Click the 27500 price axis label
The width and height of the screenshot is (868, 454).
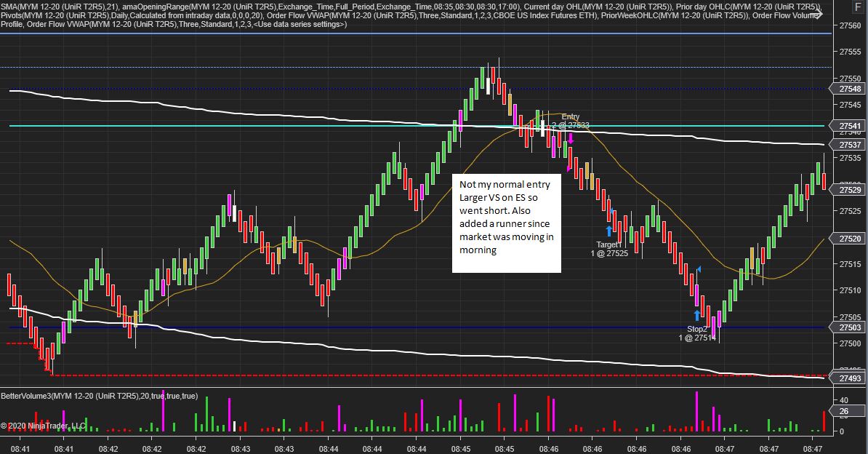coord(851,343)
